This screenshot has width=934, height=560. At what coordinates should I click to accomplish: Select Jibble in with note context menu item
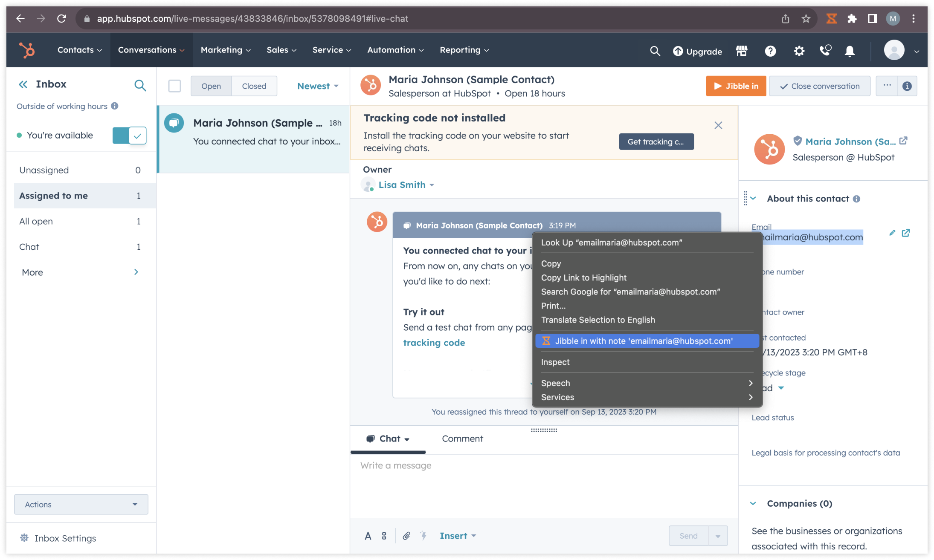647,341
